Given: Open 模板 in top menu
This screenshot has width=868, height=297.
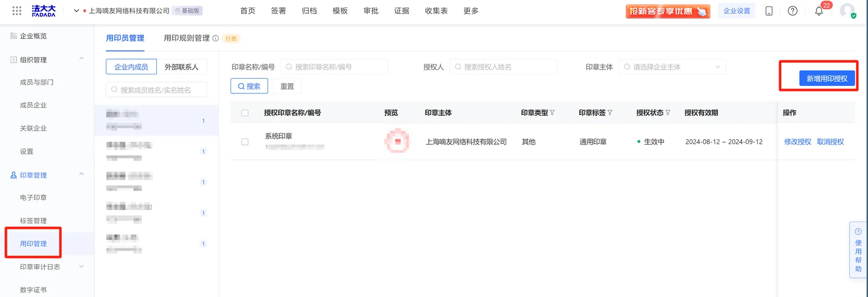Looking at the screenshot, I should click(x=340, y=11).
